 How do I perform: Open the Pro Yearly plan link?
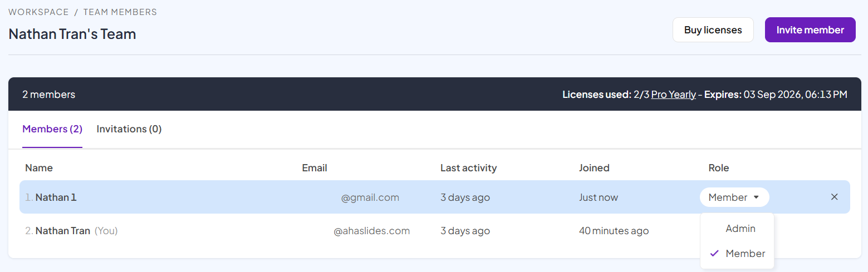point(673,95)
